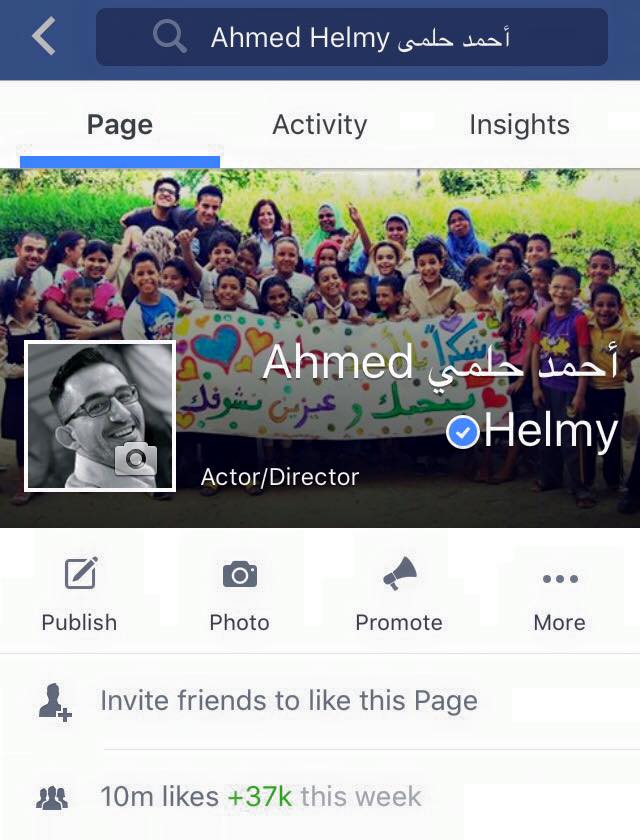Image resolution: width=640 pixels, height=840 pixels.
Task: Open the More three-dots menu
Action: coord(560,579)
